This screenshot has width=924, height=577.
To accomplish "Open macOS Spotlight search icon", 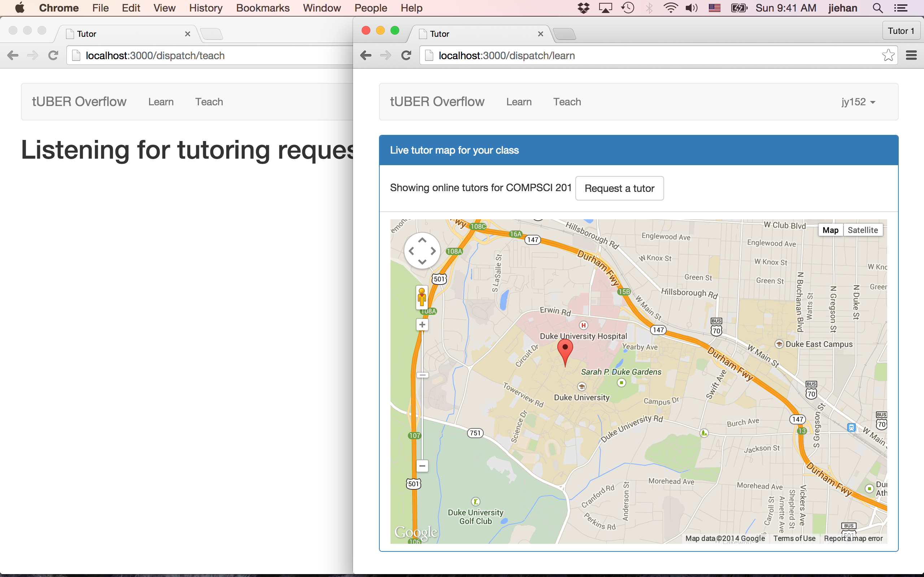I will 877,8.
